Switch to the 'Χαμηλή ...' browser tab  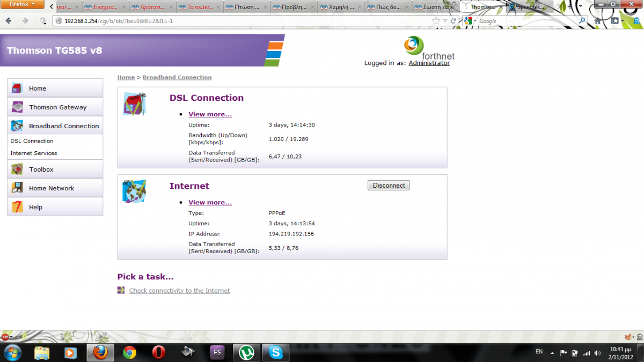[x=340, y=8]
